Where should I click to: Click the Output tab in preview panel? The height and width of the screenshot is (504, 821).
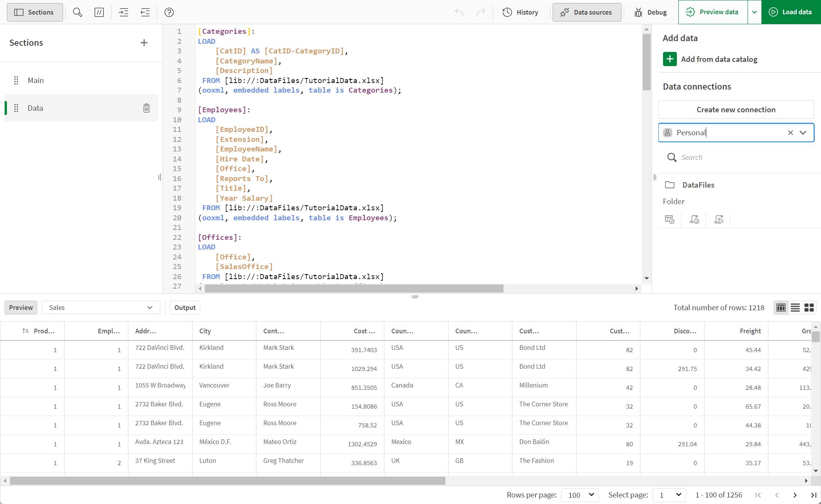point(185,308)
